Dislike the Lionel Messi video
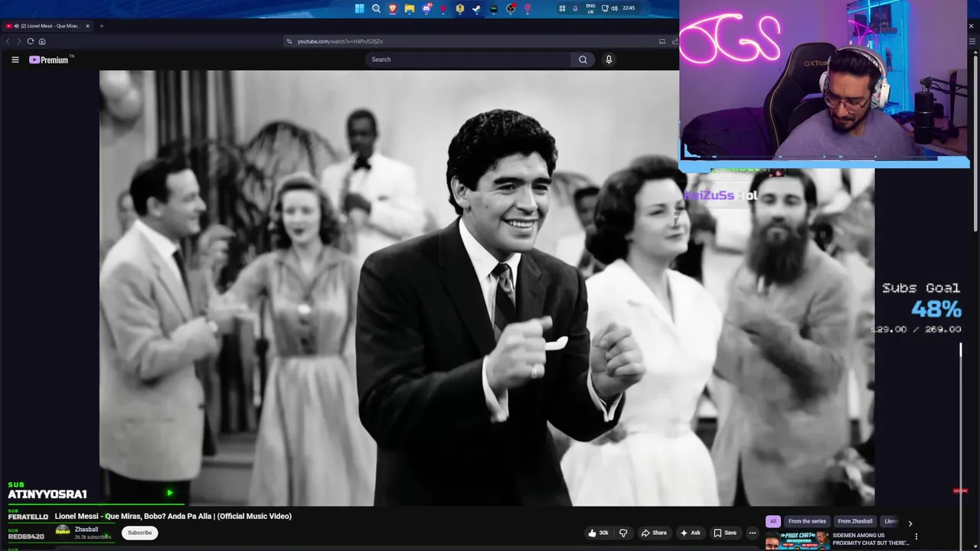 (623, 533)
